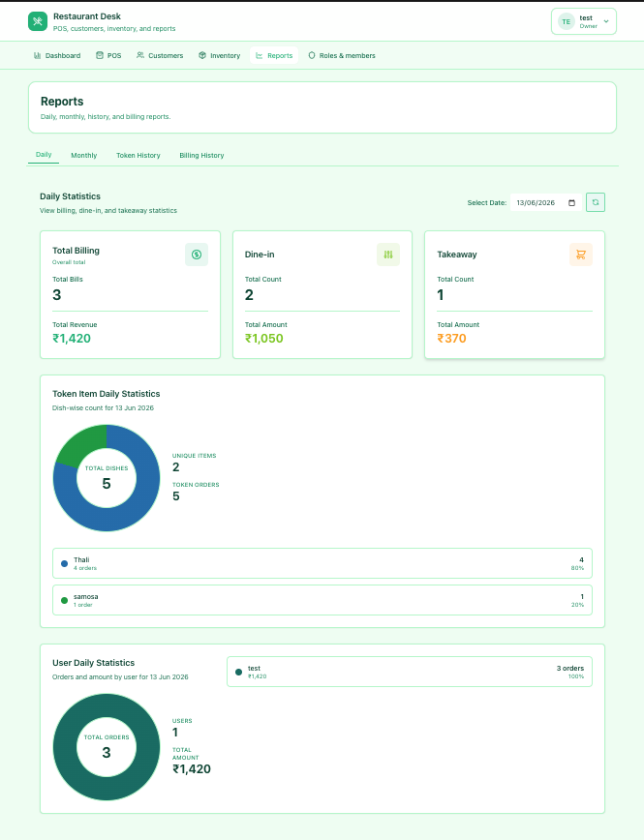
Task: Click samosa 20% percentage text
Action: 577,605
